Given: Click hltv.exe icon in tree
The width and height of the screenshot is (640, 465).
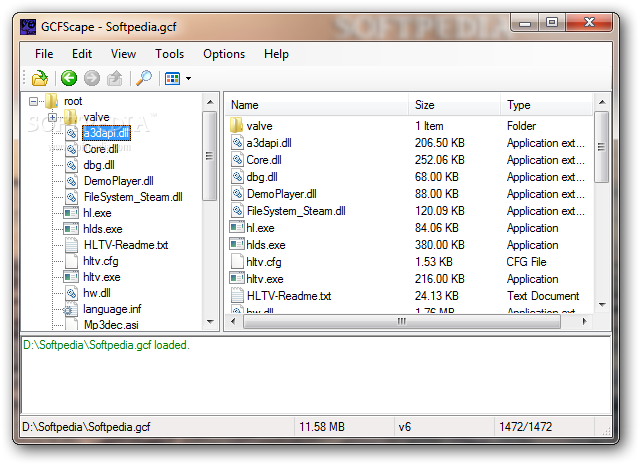Looking at the screenshot, I should (x=71, y=277).
